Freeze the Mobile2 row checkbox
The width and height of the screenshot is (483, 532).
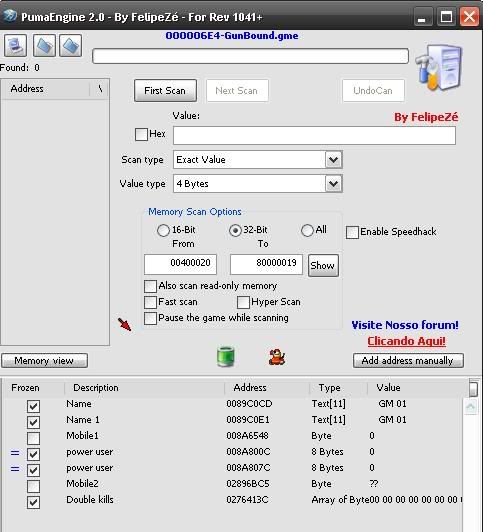click(x=33, y=486)
